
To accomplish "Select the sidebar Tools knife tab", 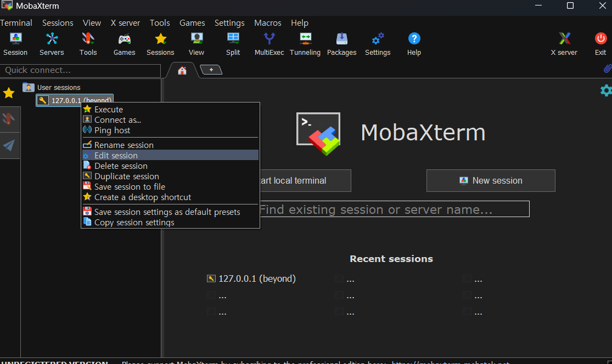I will (9, 118).
